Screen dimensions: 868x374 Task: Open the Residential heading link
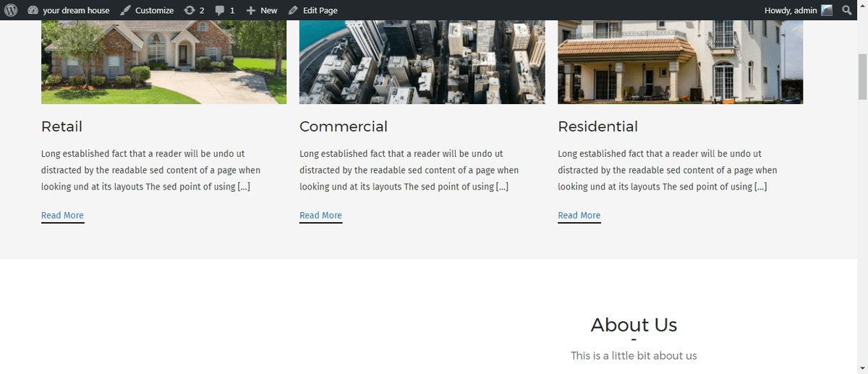597,127
